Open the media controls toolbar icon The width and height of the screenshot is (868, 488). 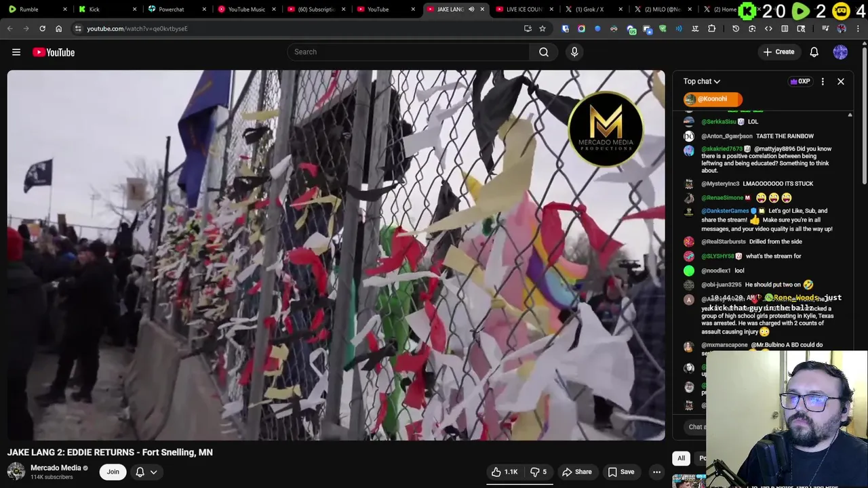[x=825, y=28]
